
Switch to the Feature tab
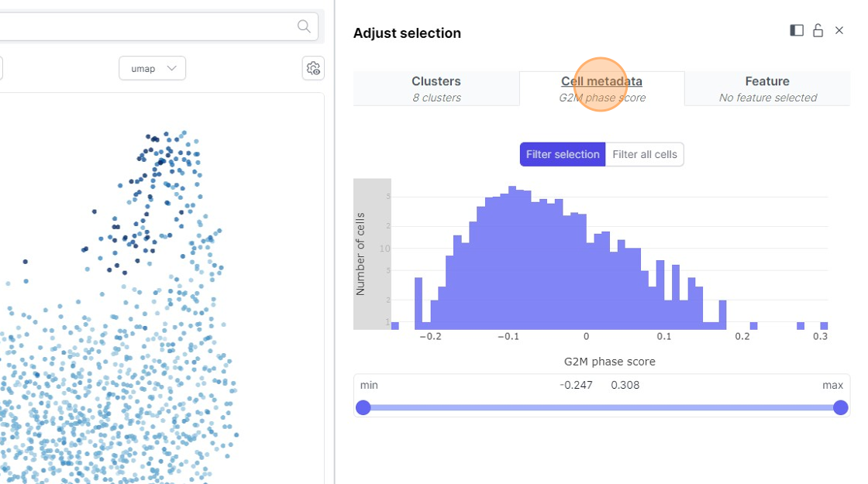(767, 88)
